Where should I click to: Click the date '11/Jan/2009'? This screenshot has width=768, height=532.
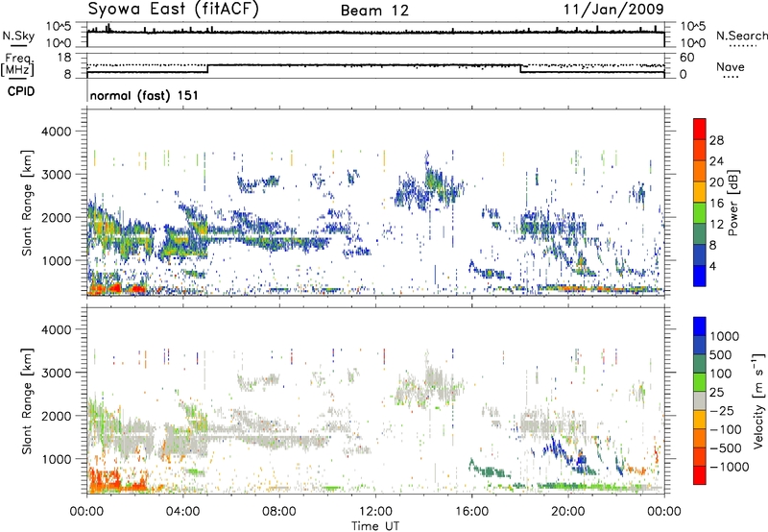click(x=613, y=9)
